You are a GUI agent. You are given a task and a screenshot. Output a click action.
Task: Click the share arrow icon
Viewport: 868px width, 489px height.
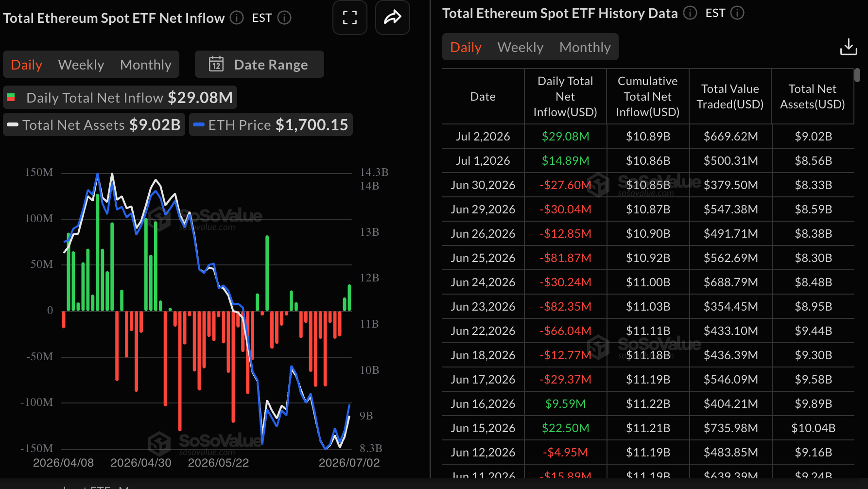pyautogui.click(x=392, y=18)
